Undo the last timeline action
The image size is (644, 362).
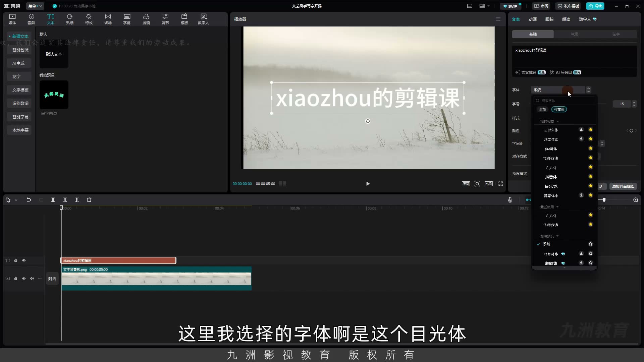(29, 200)
